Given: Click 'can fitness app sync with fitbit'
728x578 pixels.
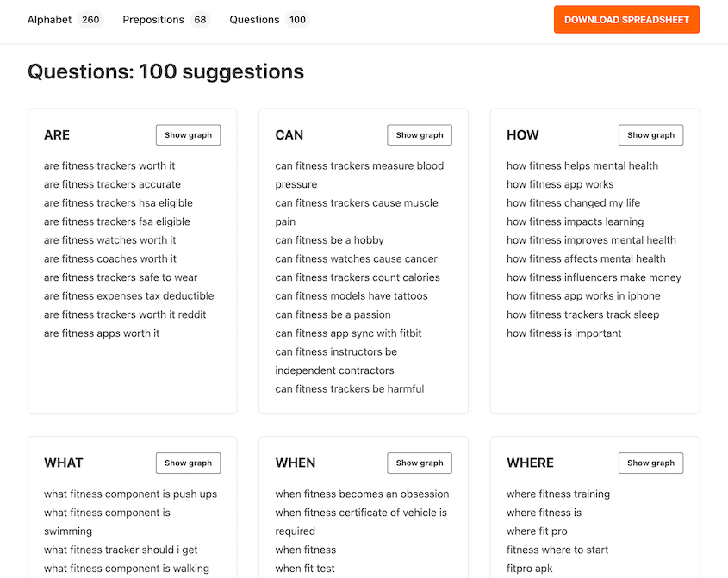Looking at the screenshot, I should pos(348,333).
